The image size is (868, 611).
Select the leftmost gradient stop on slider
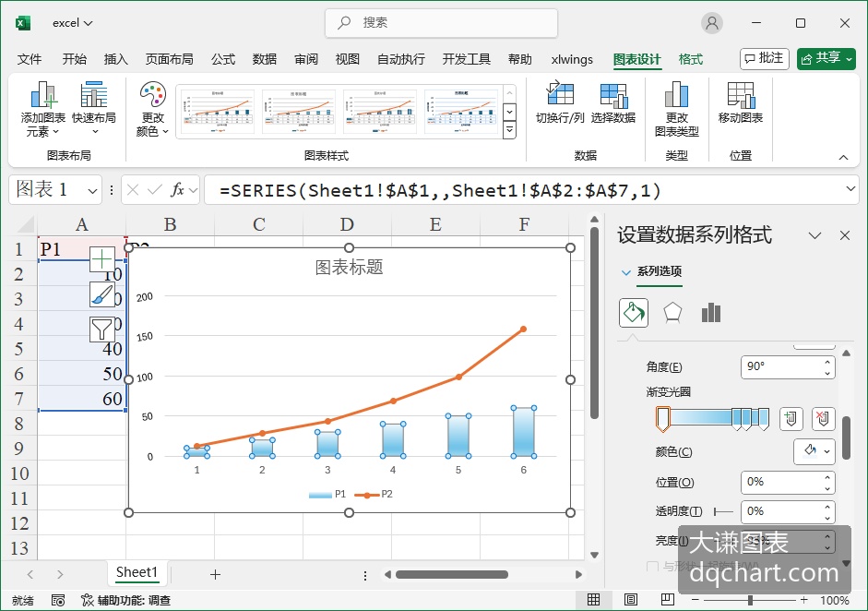coord(662,419)
